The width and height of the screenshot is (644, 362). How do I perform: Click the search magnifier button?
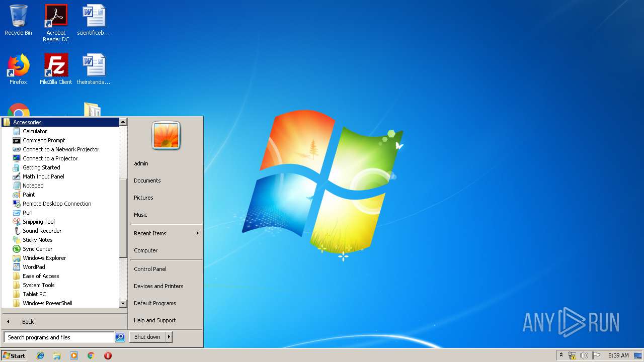click(120, 337)
